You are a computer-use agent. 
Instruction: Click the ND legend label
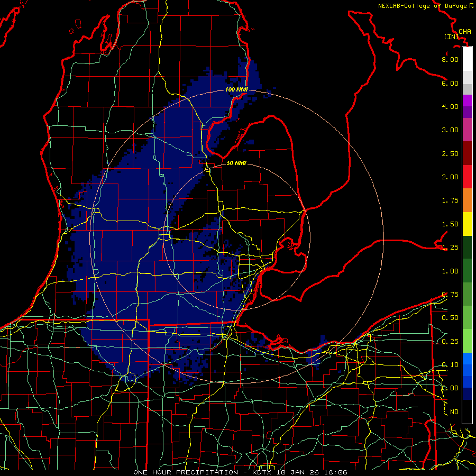[454, 412]
